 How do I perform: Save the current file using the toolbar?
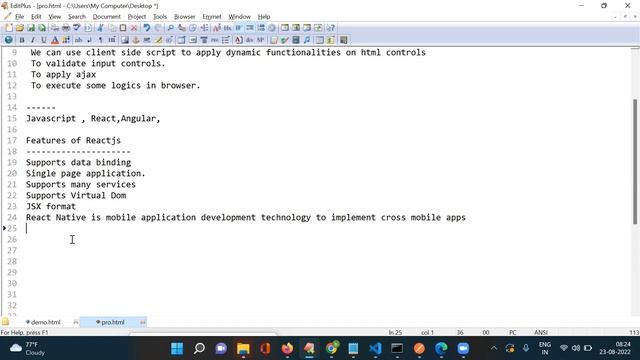31,28
